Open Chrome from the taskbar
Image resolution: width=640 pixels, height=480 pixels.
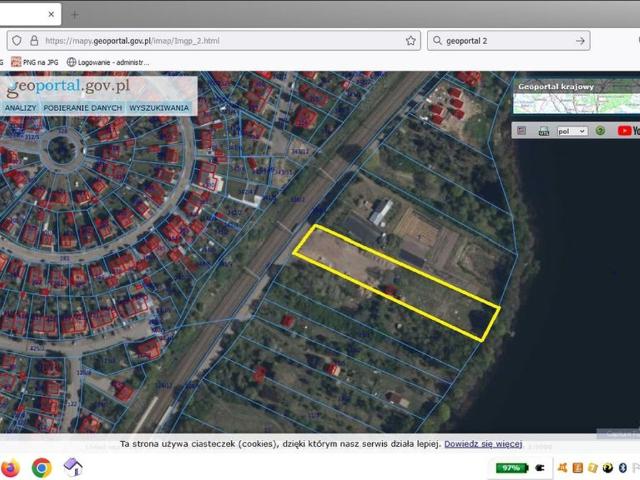[x=41, y=467]
